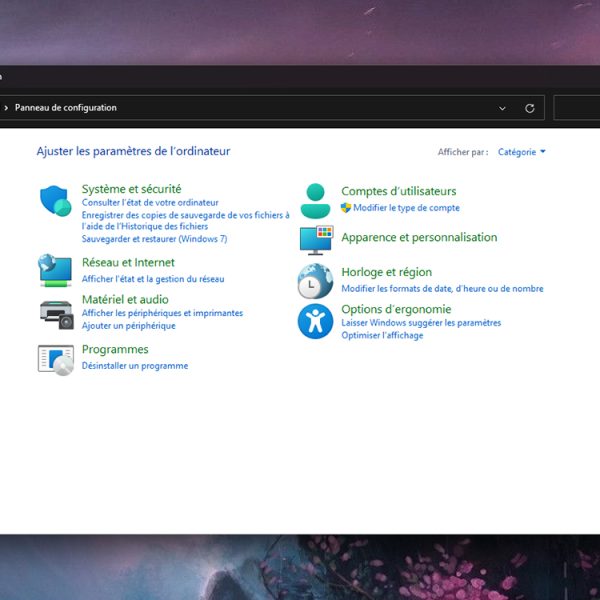Image resolution: width=600 pixels, height=600 pixels.
Task: Open the Système et sécurité shield icon
Action: tap(56, 201)
